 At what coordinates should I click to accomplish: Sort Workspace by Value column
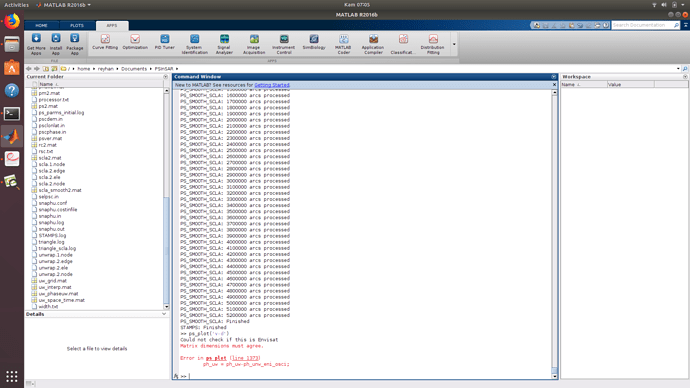(631, 84)
